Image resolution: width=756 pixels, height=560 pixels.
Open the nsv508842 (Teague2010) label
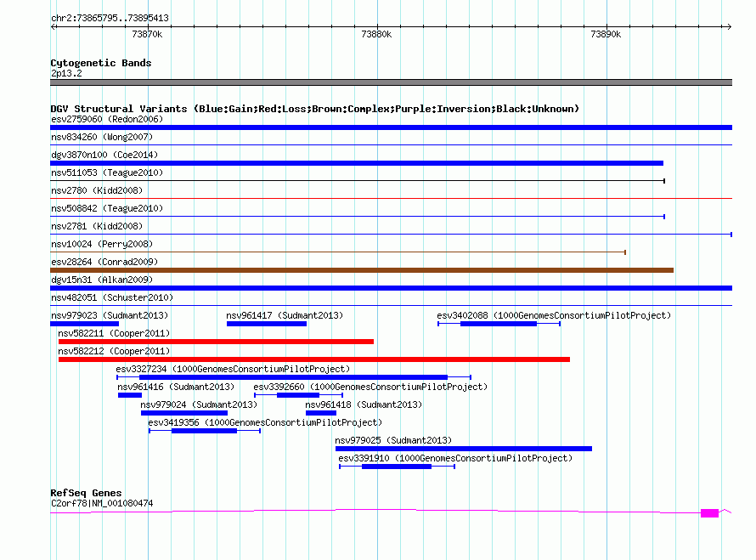click(x=107, y=208)
